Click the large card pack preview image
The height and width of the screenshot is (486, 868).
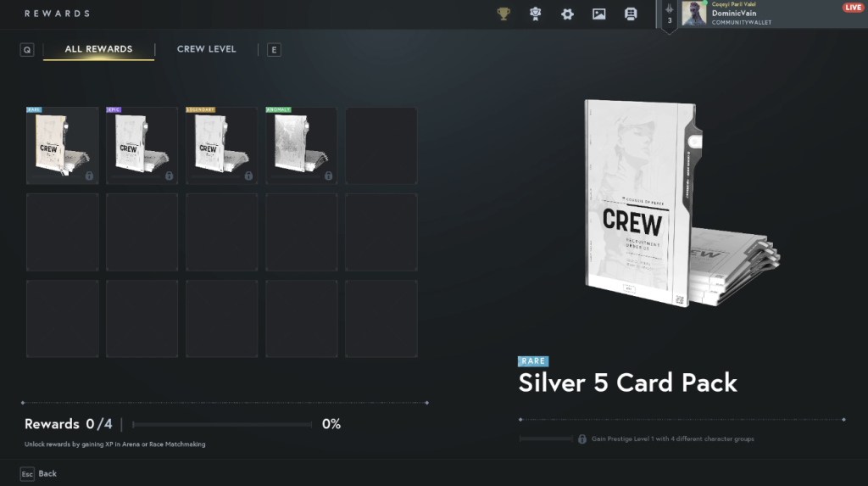click(682, 204)
